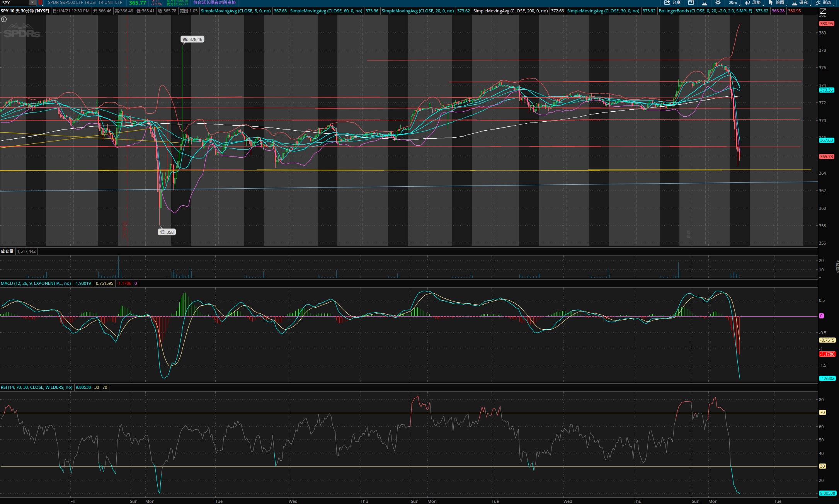Click the 'SPY 10 天 30分钟 [NYSE]' chart title
Image resolution: width=839 pixels, height=504 pixels.
(x=25, y=11)
